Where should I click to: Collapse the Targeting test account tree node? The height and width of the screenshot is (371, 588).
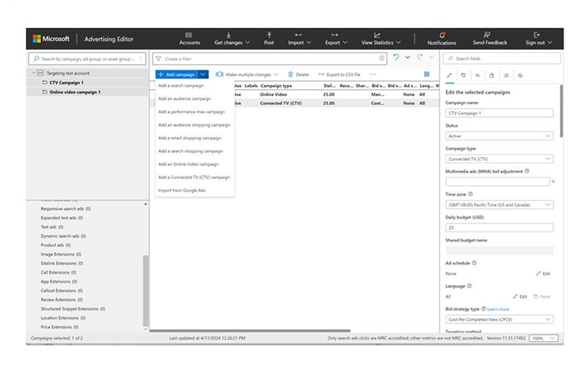(33, 73)
